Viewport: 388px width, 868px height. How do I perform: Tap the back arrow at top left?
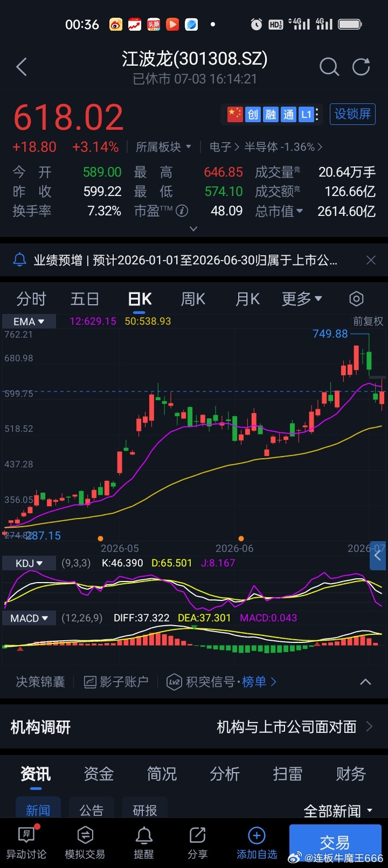click(x=22, y=67)
